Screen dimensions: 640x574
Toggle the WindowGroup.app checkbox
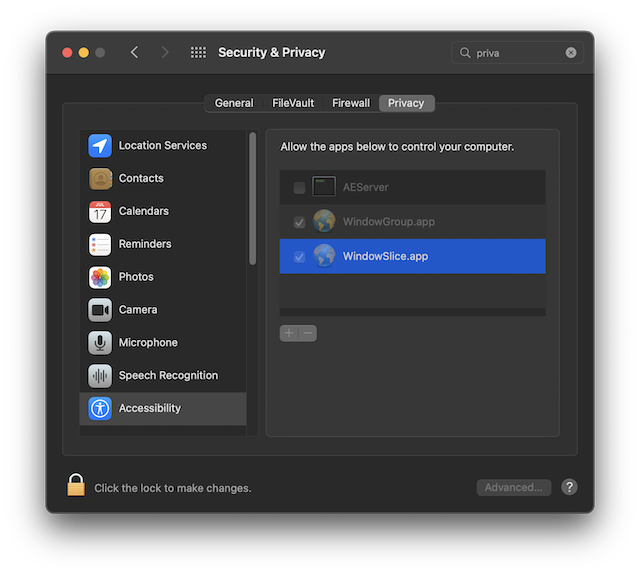click(300, 222)
